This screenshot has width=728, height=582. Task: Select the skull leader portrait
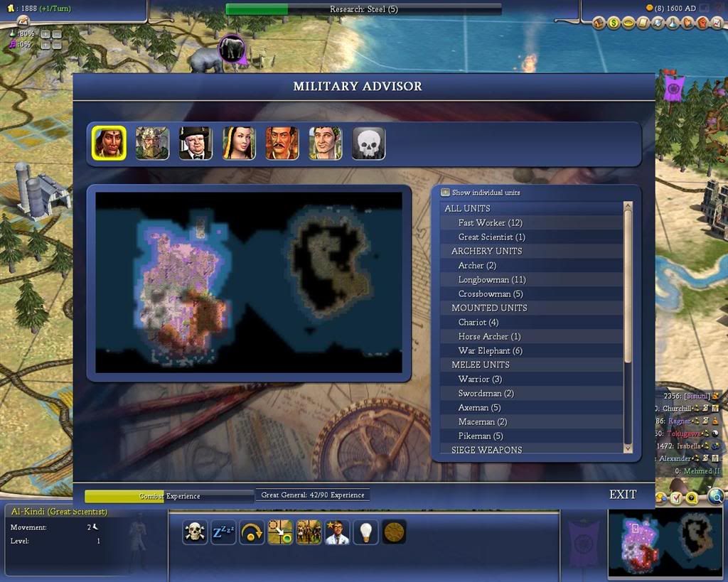click(x=369, y=143)
